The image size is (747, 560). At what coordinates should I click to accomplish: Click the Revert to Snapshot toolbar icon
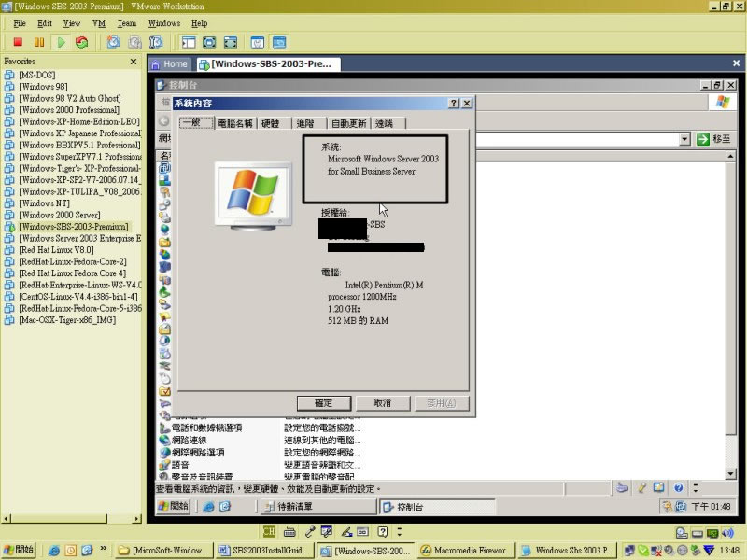134,42
